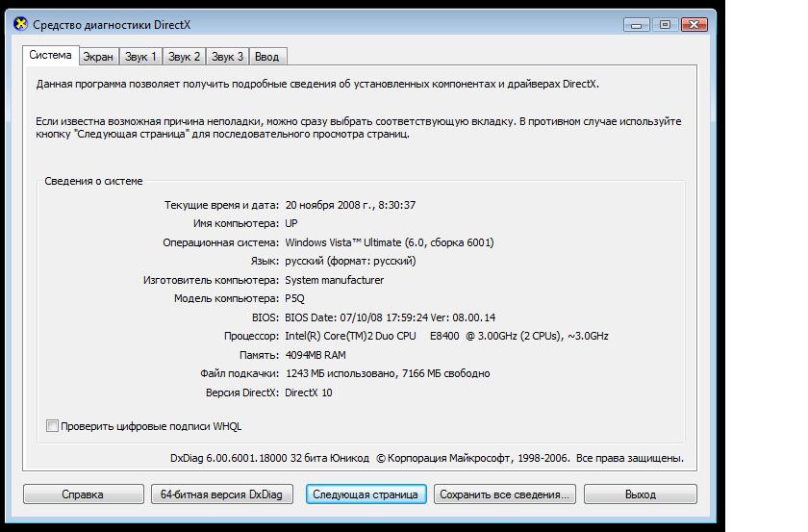Click the date value 20 ноября 2008 г.

[350, 205]
